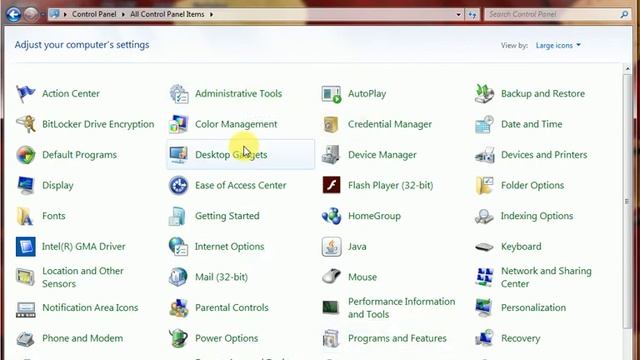
Task: Open the Default Programs icon
Action: point(25,155)
